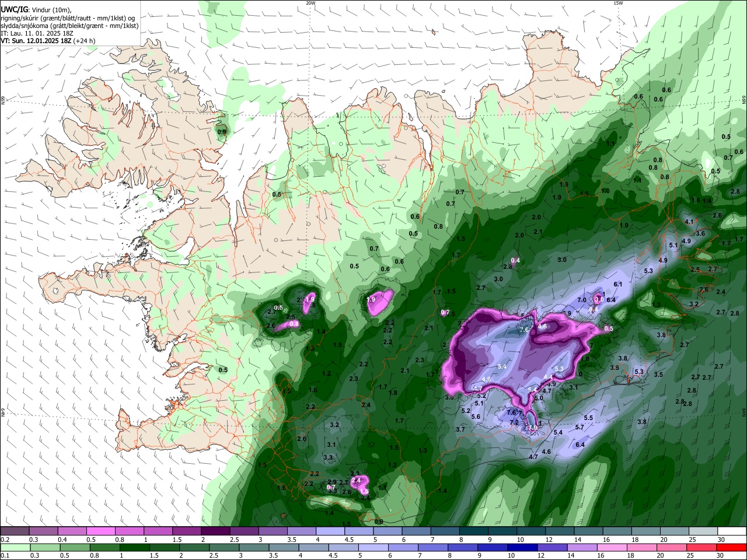The height and width of the screenshot is (560, 747).
Task: Select the darkest purple 2–2.5 snow legend swatch
Action: coord(215,531)
